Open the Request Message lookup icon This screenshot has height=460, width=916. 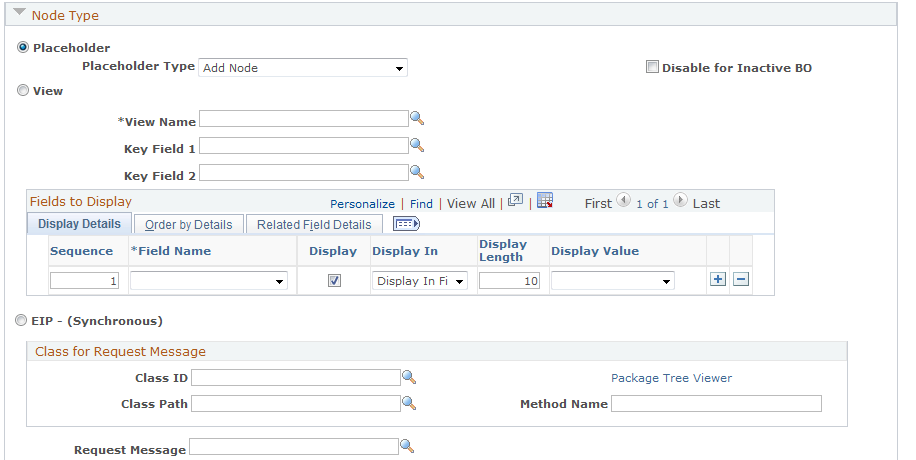(406, 446)
